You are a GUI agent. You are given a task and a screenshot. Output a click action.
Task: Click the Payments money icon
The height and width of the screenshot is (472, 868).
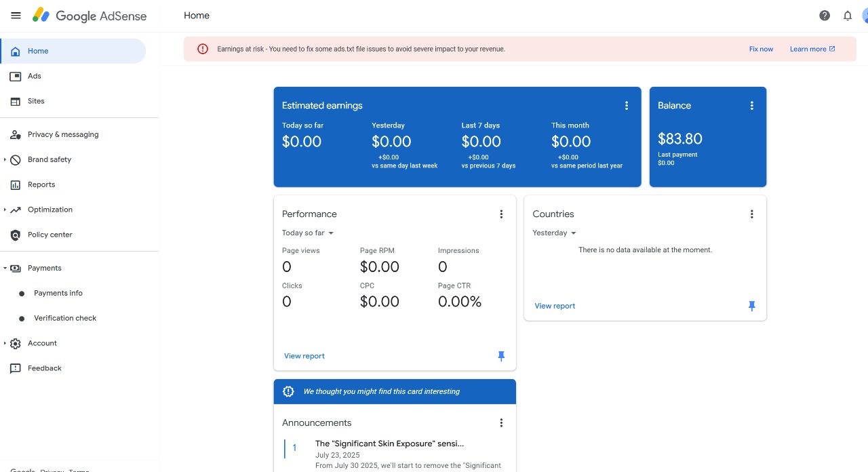tap(16, 268)
